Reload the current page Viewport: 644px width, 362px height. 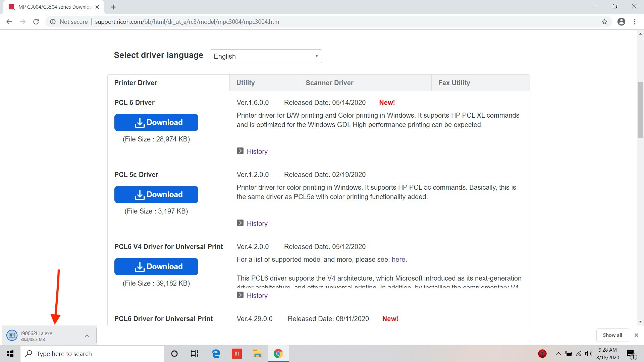click(36, 22)
